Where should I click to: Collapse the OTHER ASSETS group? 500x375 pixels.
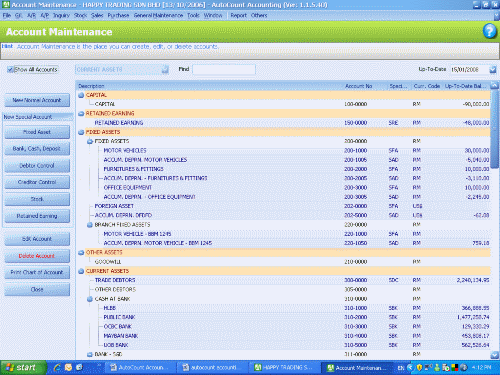click(x=81, y=253)
